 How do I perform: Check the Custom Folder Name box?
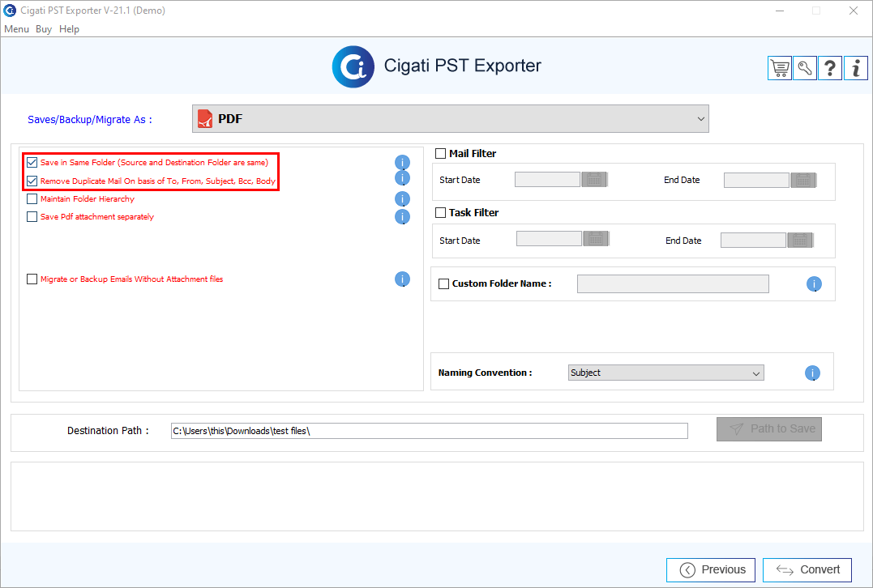point(443,283)
